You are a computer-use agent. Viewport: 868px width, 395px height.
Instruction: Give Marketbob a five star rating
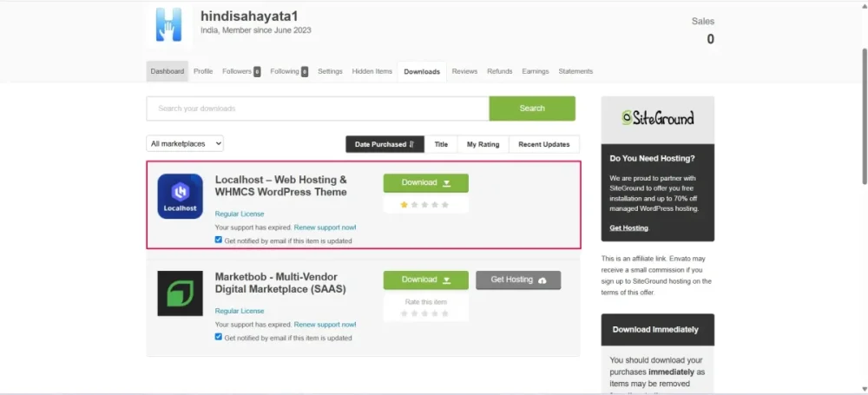pyautogui.click(x=445, y=313)
